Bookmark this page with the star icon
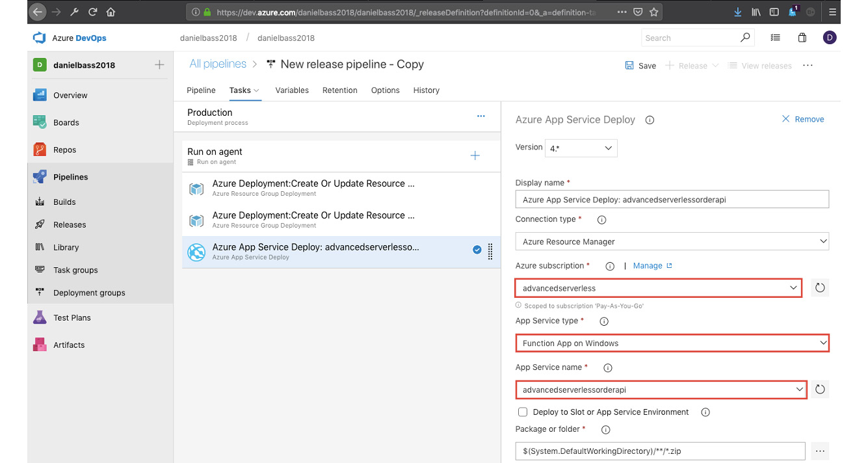Screen dimensions: 868x463 pyautogui.click(x=654, y=12)
